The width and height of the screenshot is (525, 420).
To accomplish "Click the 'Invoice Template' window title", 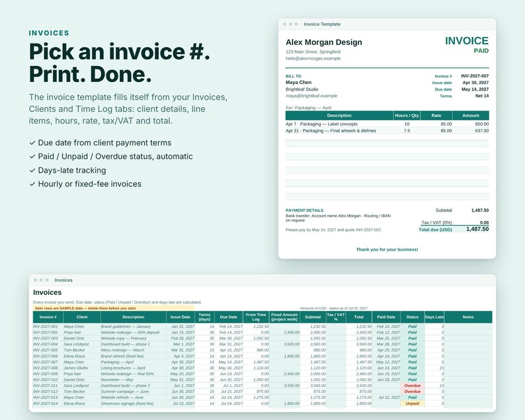I will [322, 24].
